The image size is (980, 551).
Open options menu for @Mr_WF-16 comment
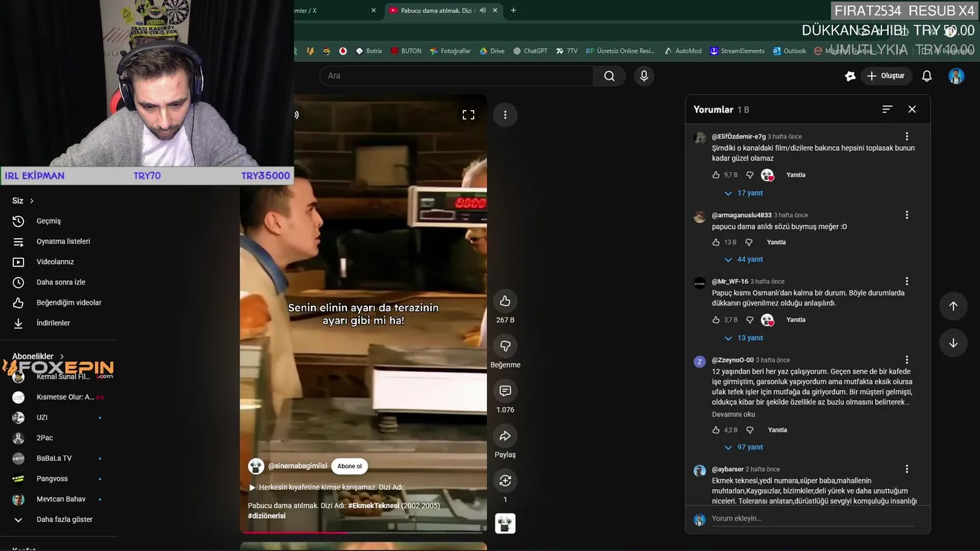pyautogui.click(x=907, y=282)
